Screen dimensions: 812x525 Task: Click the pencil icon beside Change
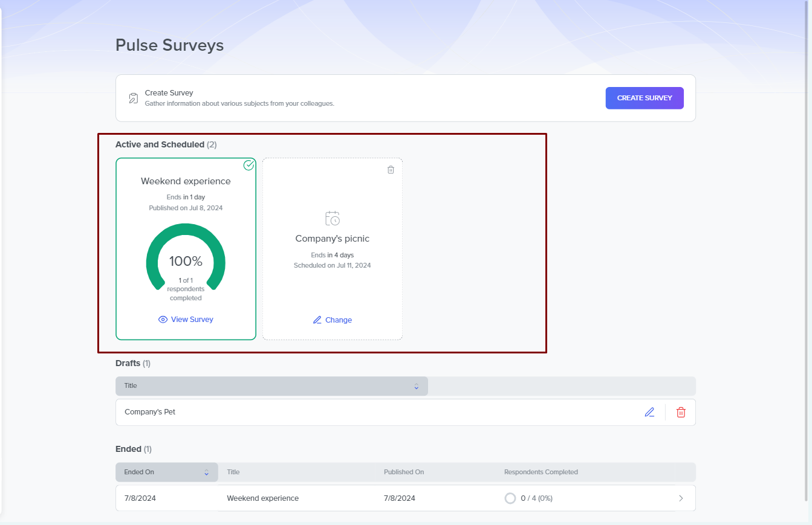point(317,320)
